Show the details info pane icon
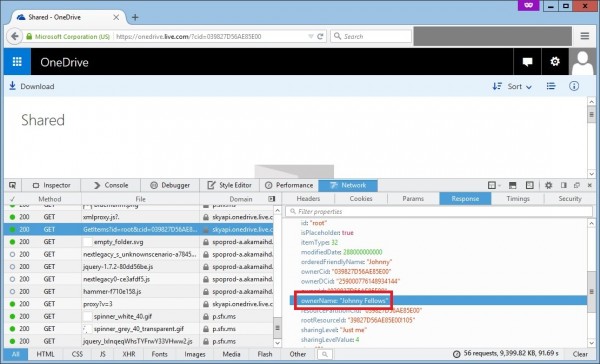Viewport: 600px width, 364px height. click(x=574, y=86)
